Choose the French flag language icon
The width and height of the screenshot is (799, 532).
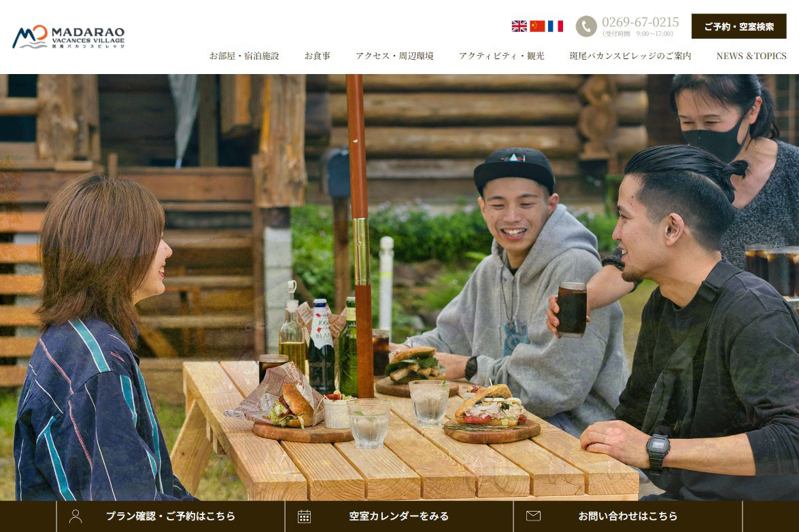(556, 26)
